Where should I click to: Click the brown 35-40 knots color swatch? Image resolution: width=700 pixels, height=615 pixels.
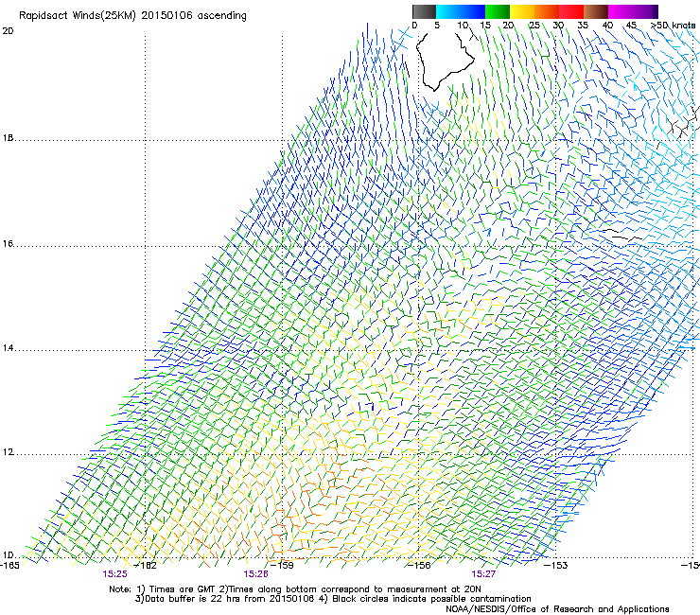click(x=596, y=11)
